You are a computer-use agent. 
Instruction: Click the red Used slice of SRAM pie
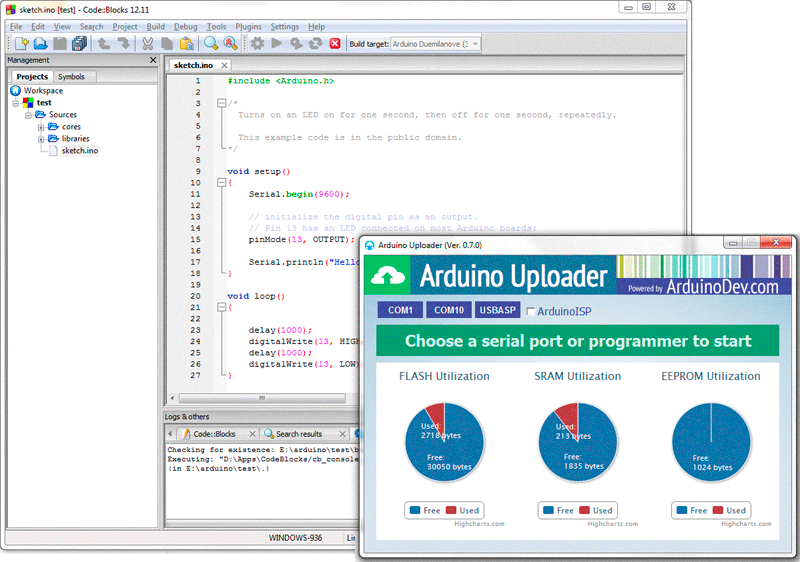568,415
